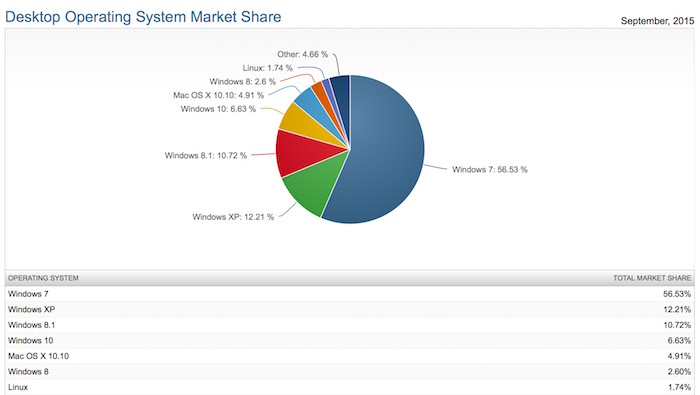
Task: Select the 'Other: 4.66 %' chart label
Action: pyautogui.click(x=302, y=54)
